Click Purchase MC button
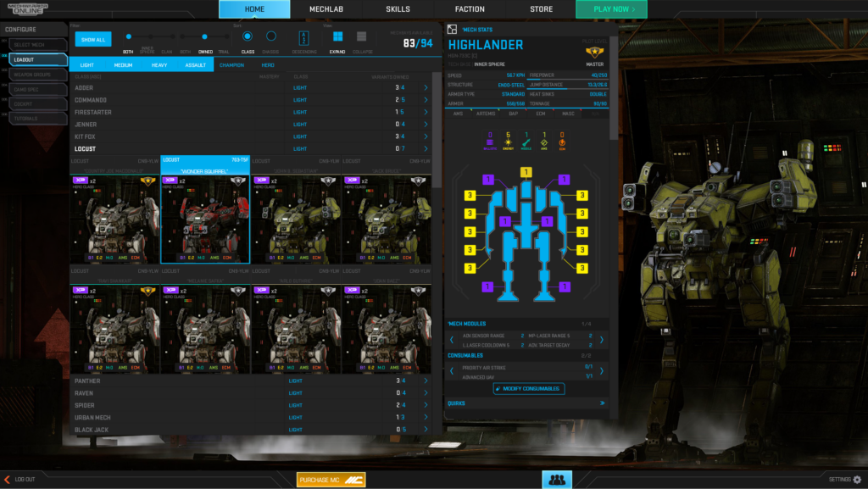The width and height of the screenshot is (868, 489). [331, 480]
